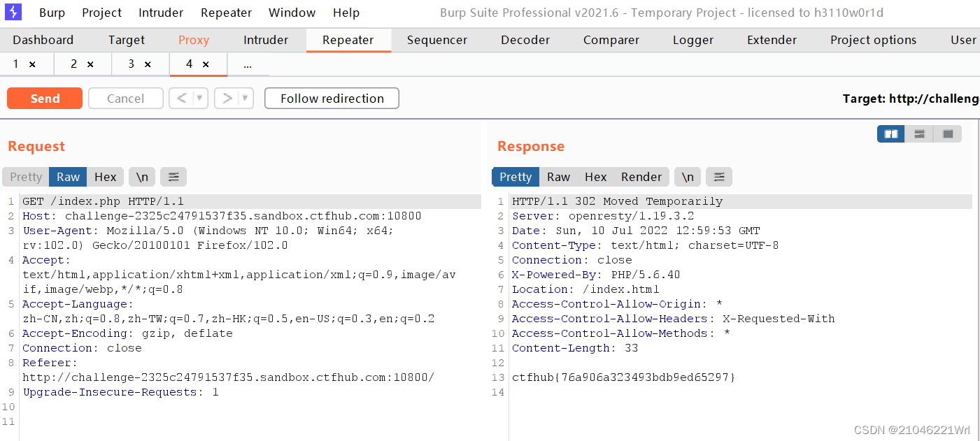Open the User options tab

pos(964,40)
